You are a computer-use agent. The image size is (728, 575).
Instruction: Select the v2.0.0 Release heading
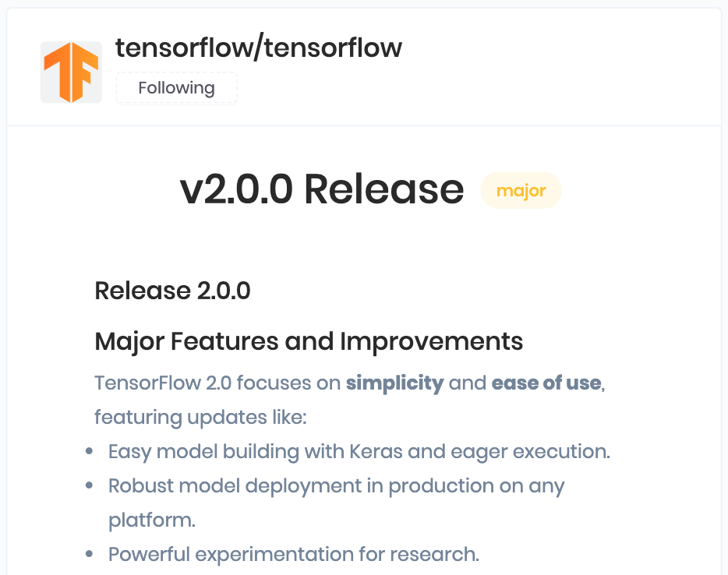321,190
